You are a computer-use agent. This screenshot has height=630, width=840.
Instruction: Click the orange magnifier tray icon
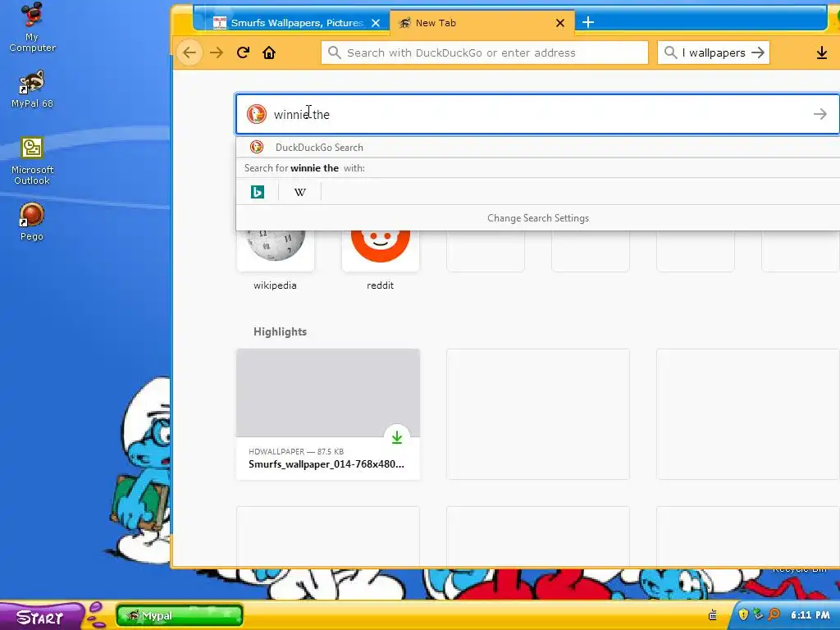pyautogui.click(x=774, y=614)
